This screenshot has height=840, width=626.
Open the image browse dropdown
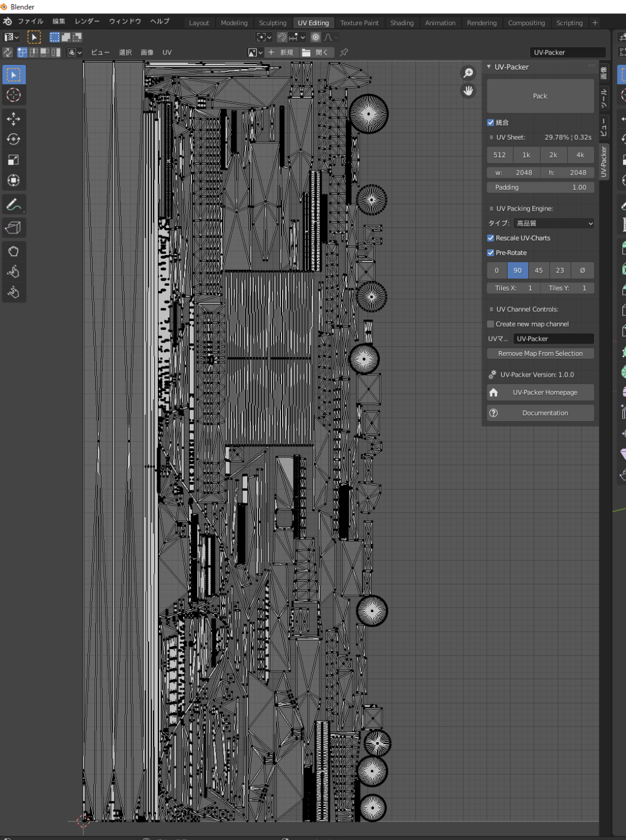[x=256, y=52]
